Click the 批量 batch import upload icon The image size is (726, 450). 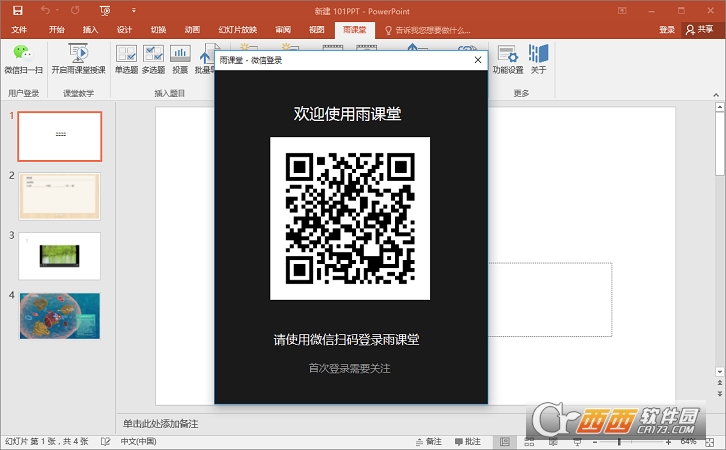[205, 59]
